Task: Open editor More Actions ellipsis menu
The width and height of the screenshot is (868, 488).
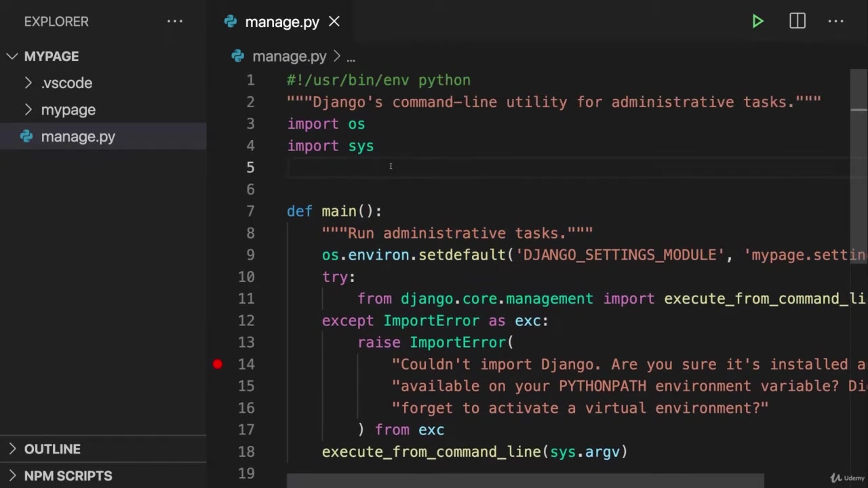Action: [835, 22]
